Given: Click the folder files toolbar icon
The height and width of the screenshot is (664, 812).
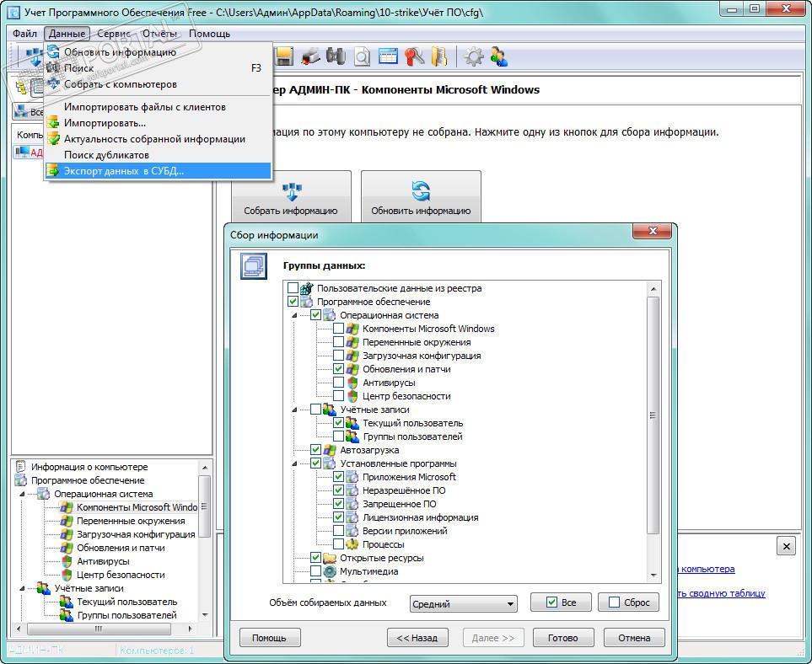Looking at the screenshot, I should pos(439,56).
